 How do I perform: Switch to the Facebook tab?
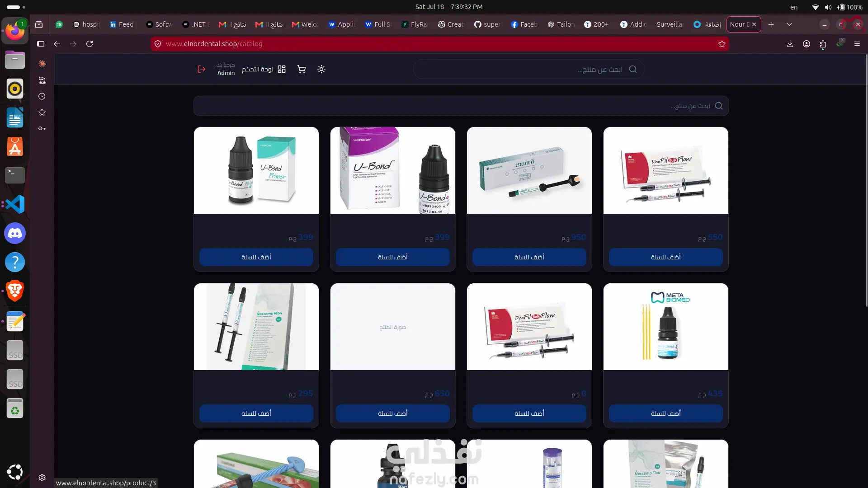tap(524, 24)
